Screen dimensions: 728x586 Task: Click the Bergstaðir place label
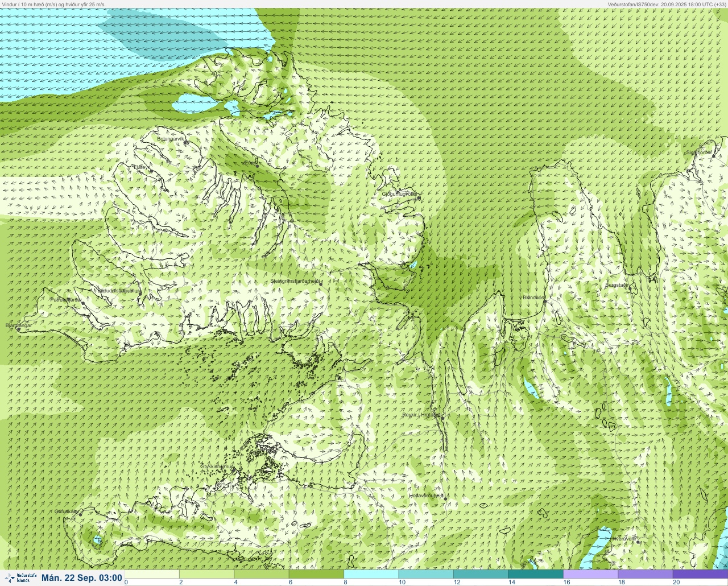617,284
